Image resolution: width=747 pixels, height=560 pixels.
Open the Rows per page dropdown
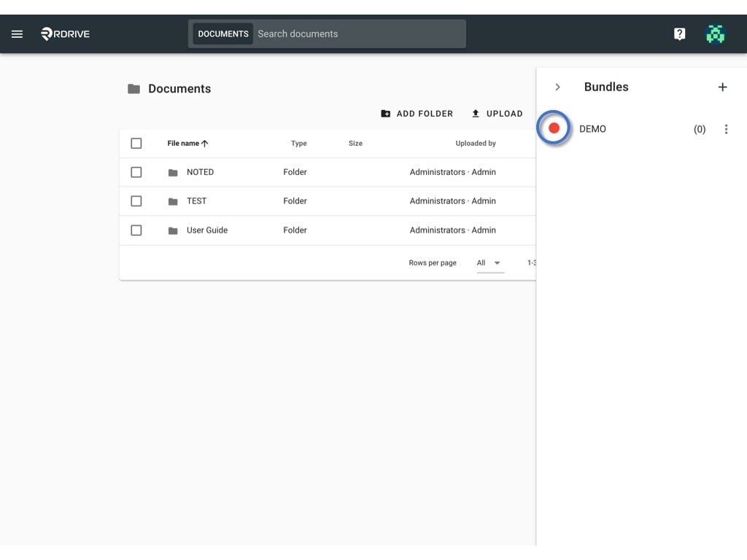coord(489,262)
